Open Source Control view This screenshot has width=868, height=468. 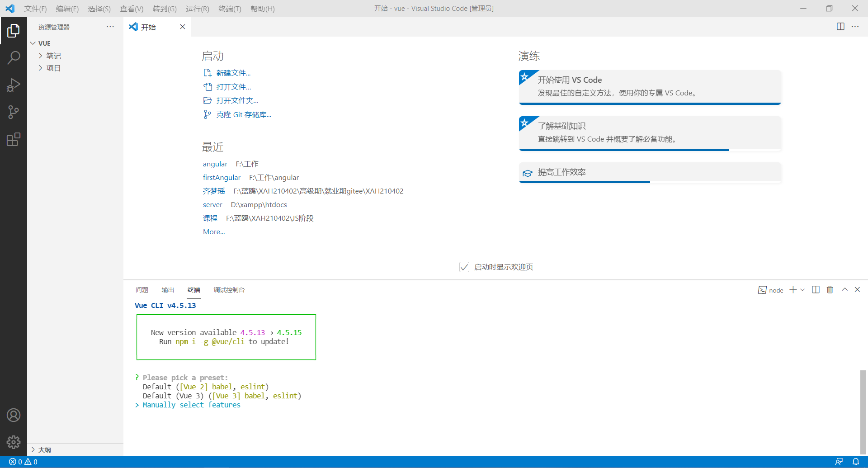pyautogui.click(x=14, y=112)
